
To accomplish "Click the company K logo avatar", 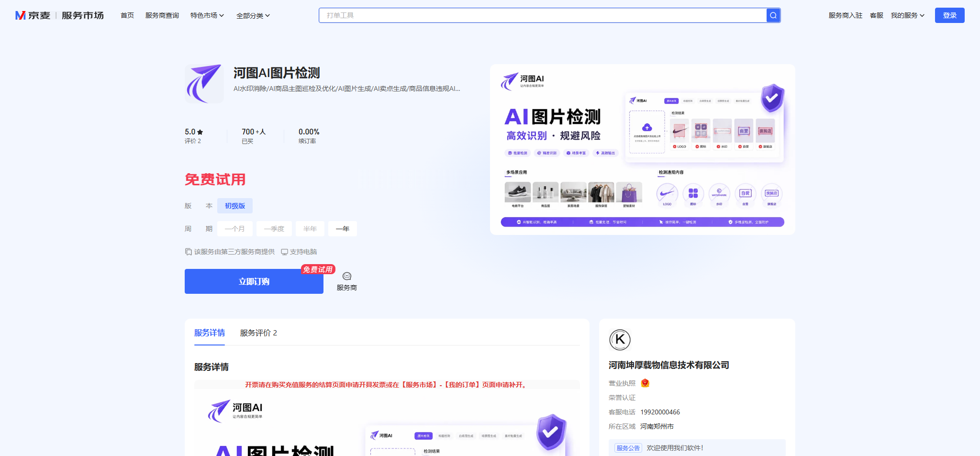I will pos(620,340).
